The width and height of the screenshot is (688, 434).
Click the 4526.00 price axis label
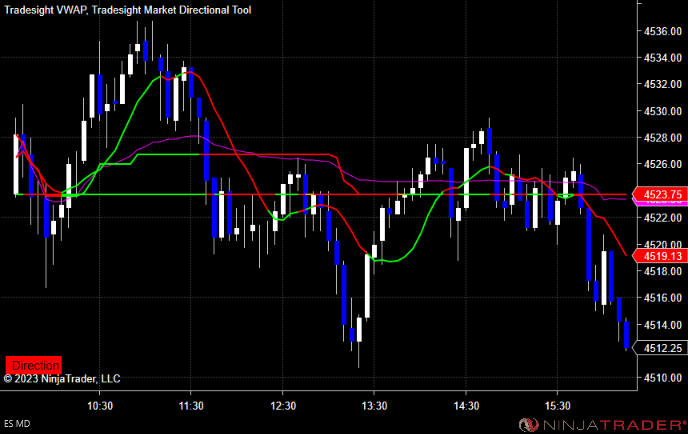pyautogui.click(x=663, y=164)
